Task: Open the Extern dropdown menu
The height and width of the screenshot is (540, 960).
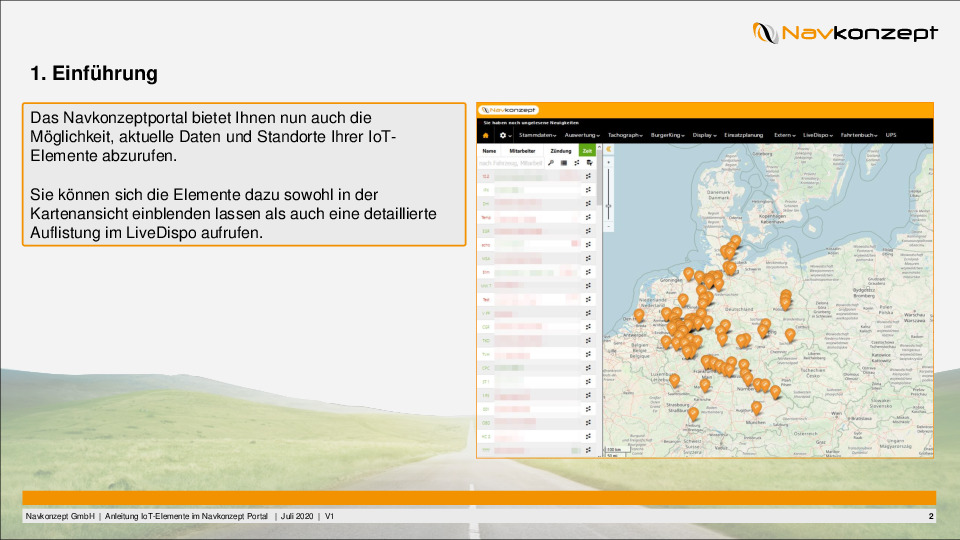Action: click(x=784, y=135)
